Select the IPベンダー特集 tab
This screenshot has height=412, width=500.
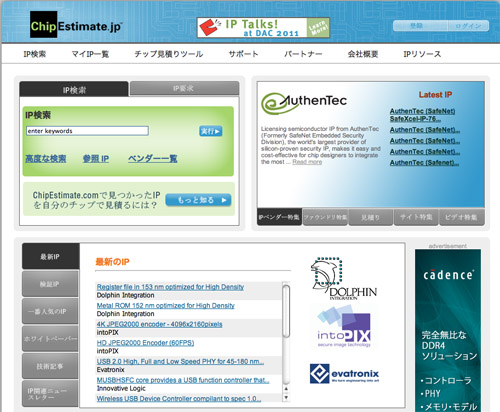click(279, 217)
